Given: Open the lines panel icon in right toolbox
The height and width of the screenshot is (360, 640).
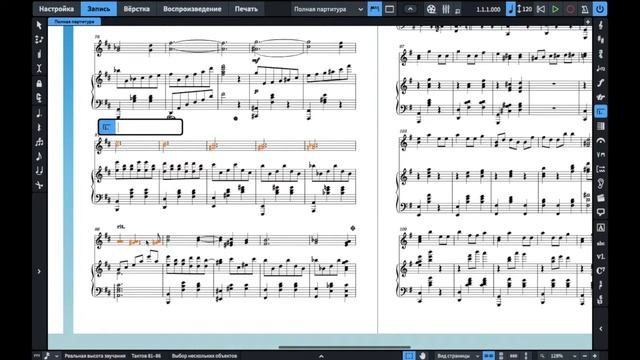Looking at the screenshot, I should pos(600,169).
